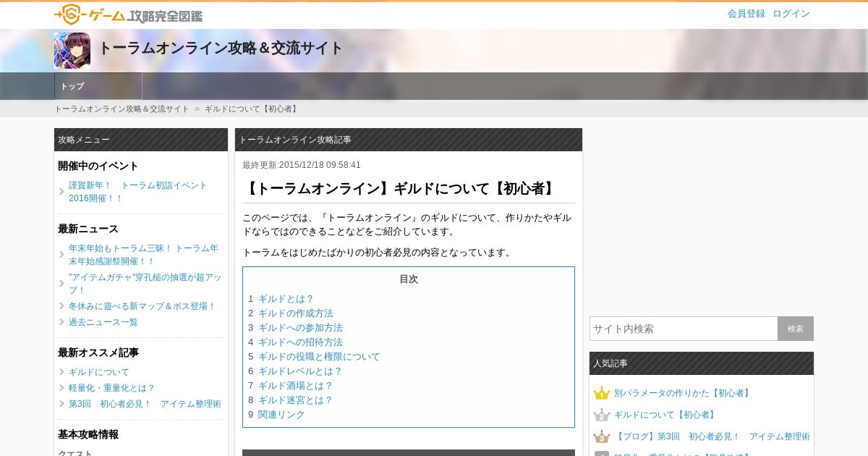The image size is (868, 456).
Task: Click the chevron beside 年末年始もトーラム三昧
Action: (61, 255)
